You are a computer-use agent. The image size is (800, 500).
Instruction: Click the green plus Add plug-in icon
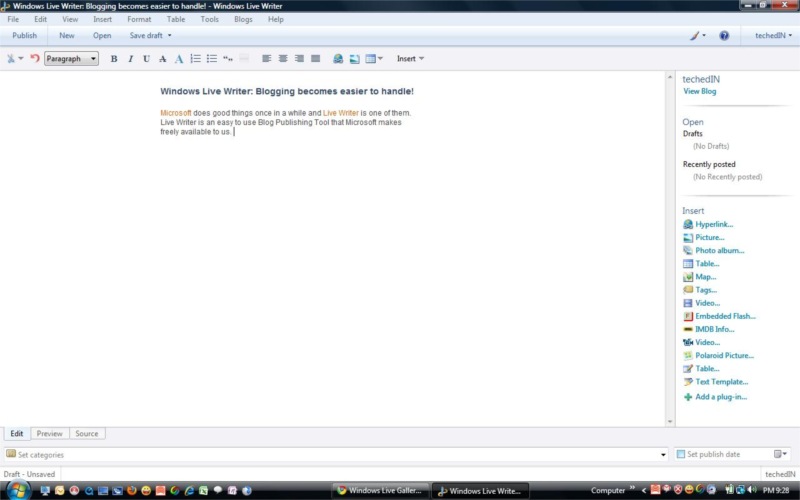[688, 397]
